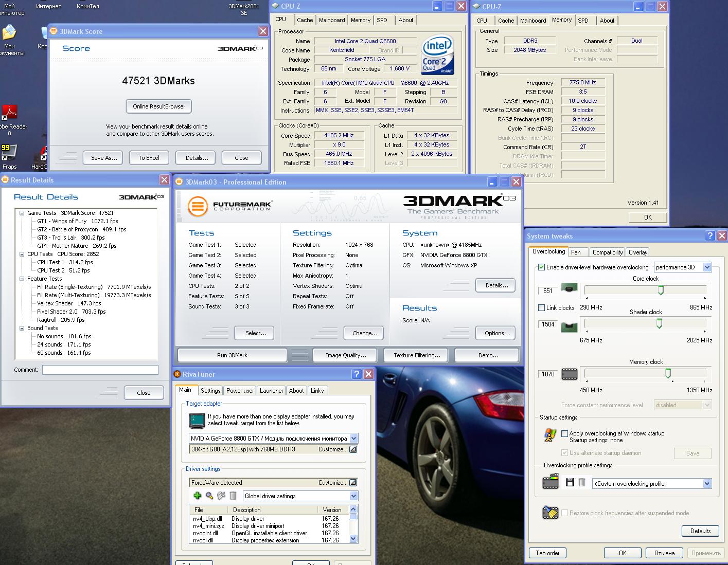Click the core clock value field showing 651
Viewport: 728px width, 565px height.
coord(548,291)
